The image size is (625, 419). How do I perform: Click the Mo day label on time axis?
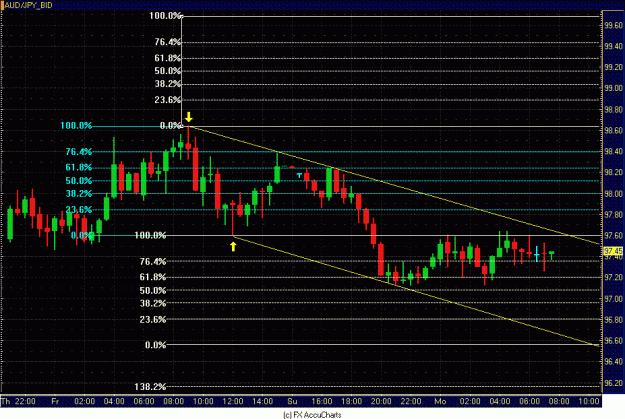point(440,401)
